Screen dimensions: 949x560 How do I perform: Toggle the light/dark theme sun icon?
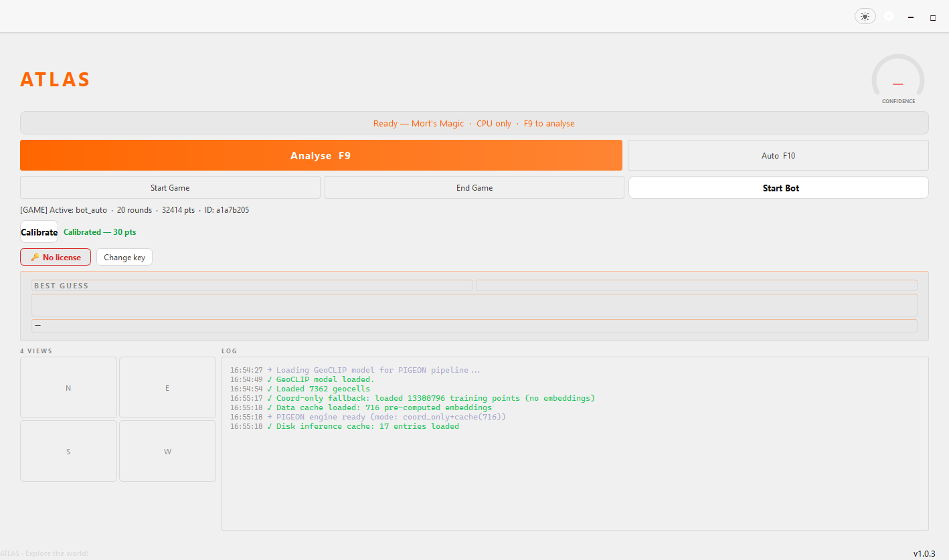[x=865, y=16]
